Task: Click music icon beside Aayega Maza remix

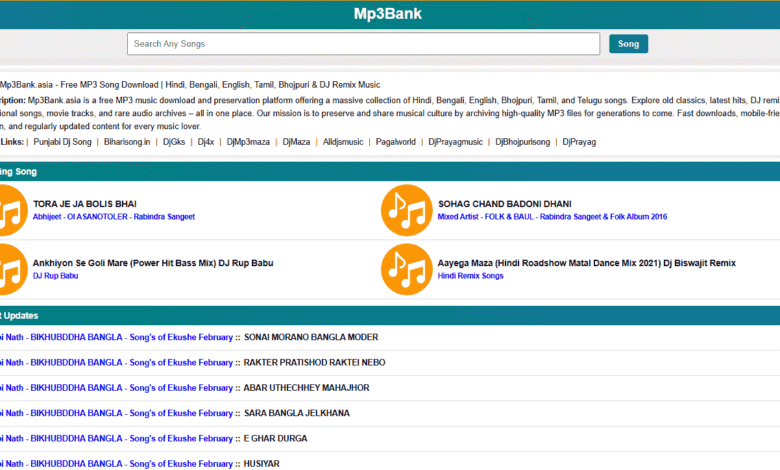Action: tap(406, 270)
